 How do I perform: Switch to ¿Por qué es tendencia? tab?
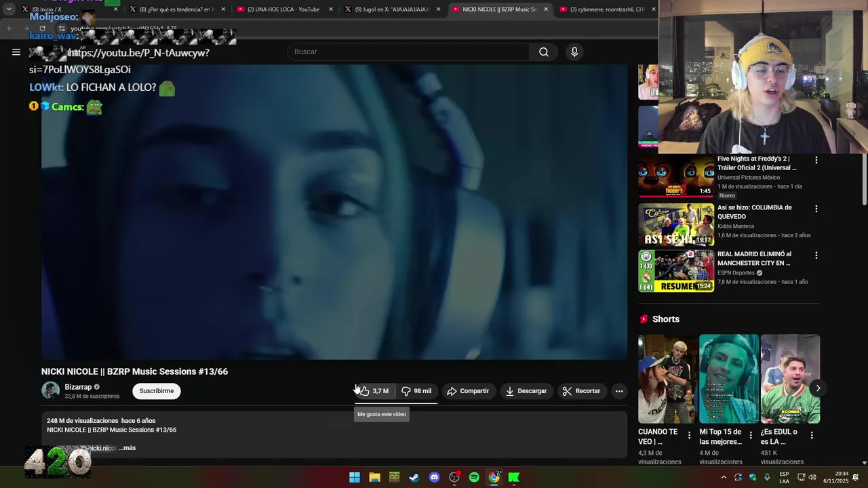click(176, 9)
